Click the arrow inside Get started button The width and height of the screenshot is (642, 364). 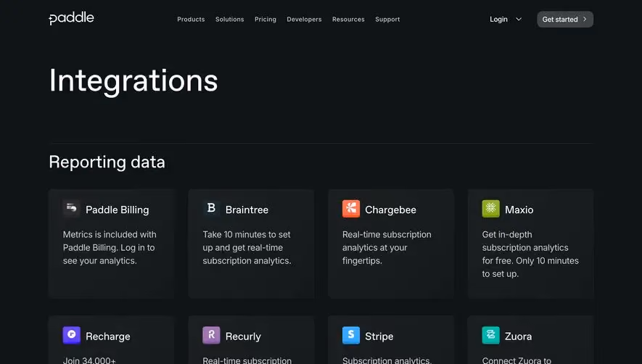[x=585, y=20]
